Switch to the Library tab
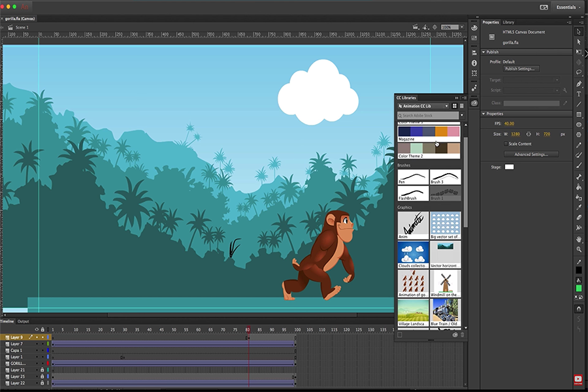Image resolution: width=588 pixels, height=392 pixels. tap(508, 22)
